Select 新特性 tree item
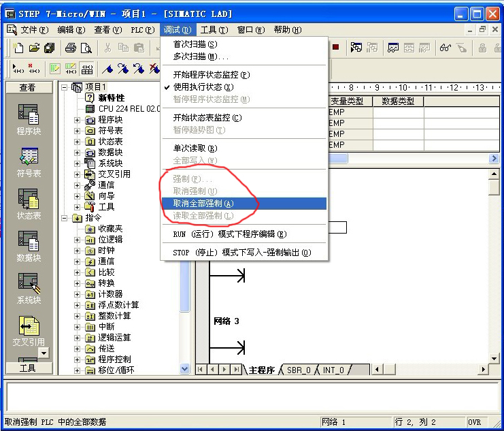The width and height of the screenshot is (504, 431). point(112,98)
